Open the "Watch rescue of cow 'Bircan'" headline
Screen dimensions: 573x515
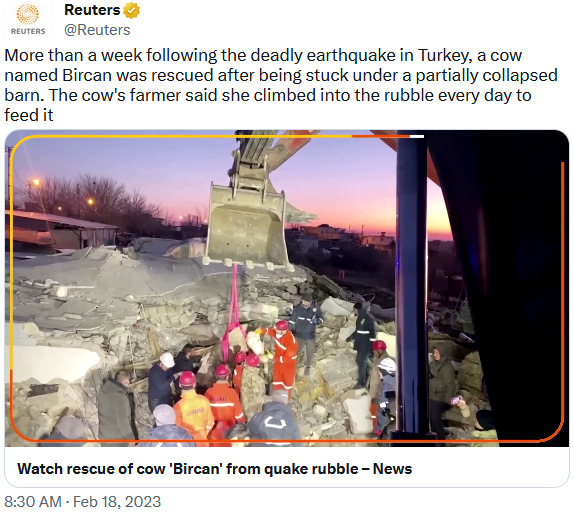[215, 469]
